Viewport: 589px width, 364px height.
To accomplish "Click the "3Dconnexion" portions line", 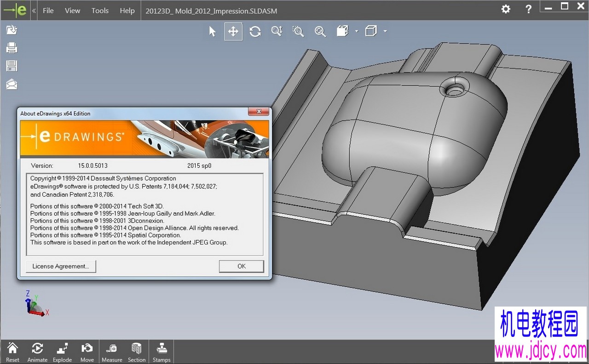I will point(97,221).
